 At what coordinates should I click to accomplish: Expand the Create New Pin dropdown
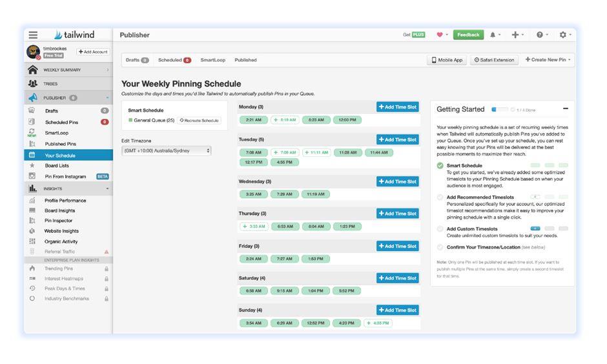point(548,60)
